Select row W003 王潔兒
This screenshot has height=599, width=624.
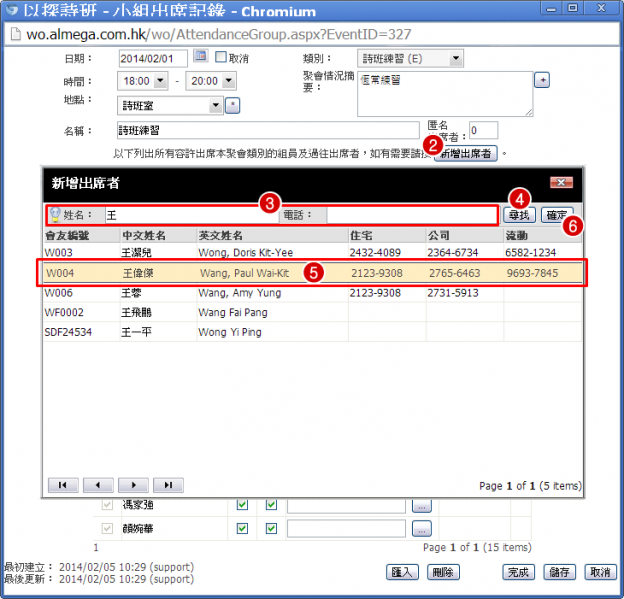[312, 252]
